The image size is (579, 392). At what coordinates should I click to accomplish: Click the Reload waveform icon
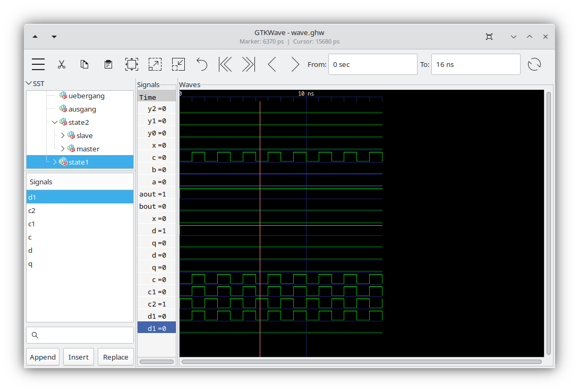click(534, 64)
